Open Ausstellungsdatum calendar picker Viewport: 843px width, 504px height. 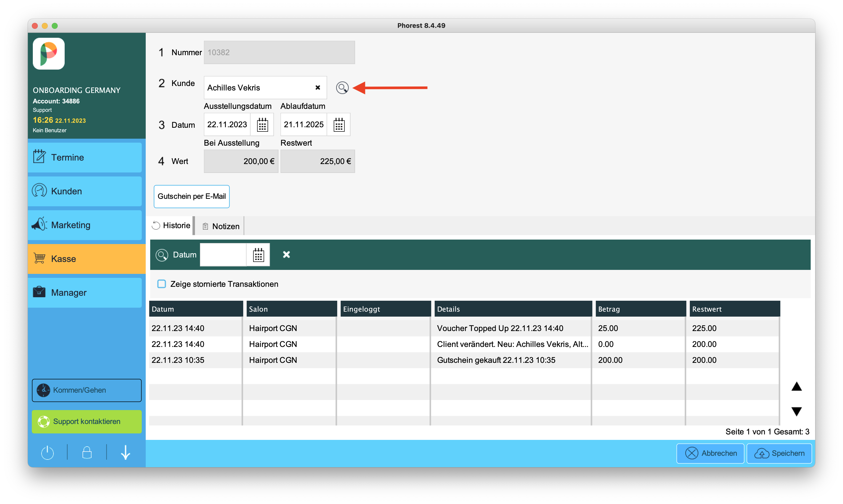pyautogui.click(x=262, y=125)
